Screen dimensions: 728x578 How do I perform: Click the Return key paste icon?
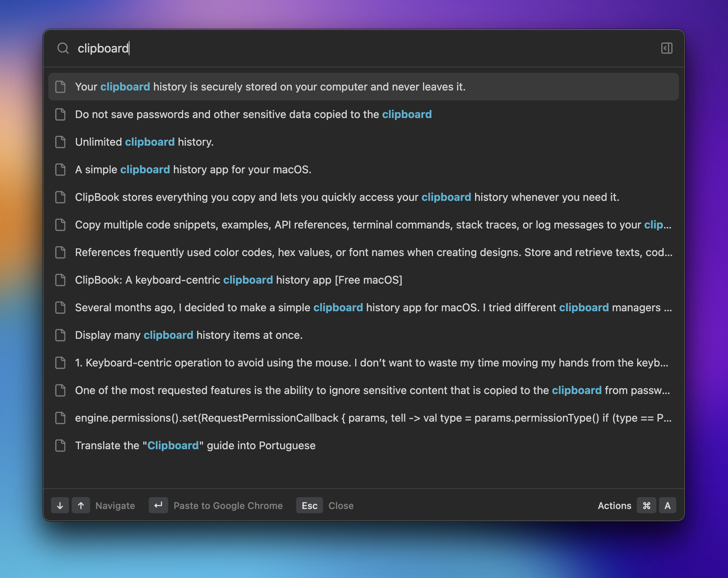click(x=158, y=506)
